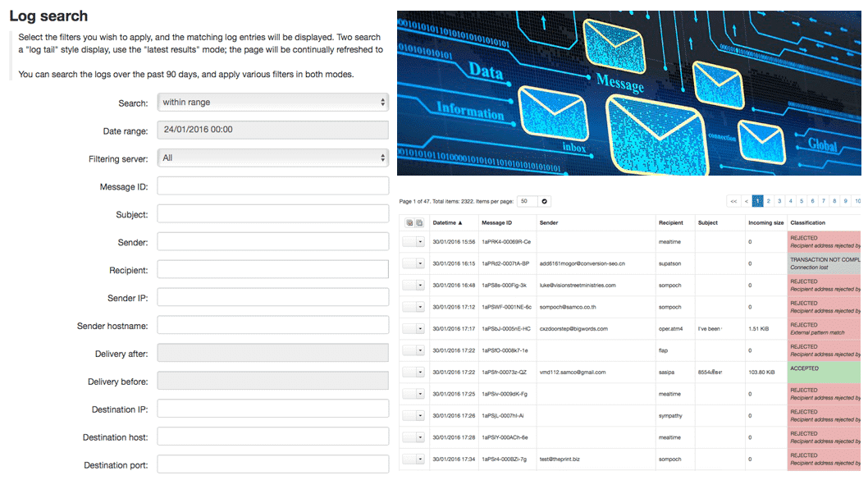The image size is (868, 480).
Task: Click the select-all rows icon in table header
Action: click(x=409, y=222)
